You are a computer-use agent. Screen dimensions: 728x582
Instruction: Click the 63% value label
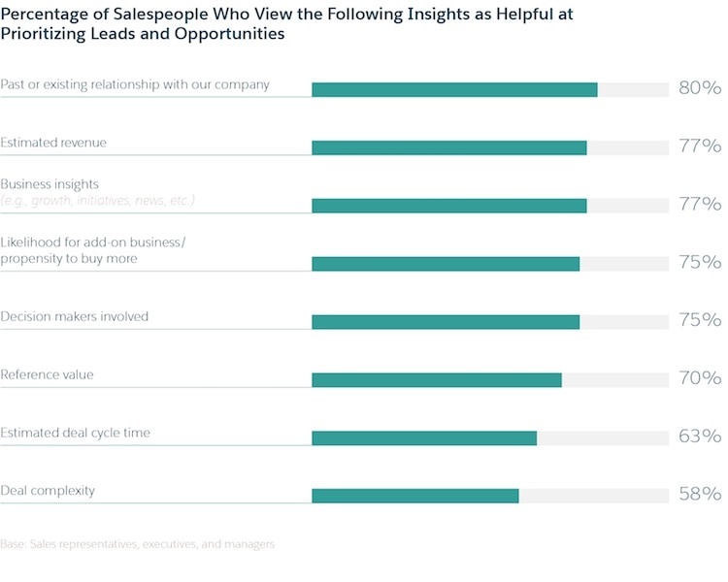(699, 436)
